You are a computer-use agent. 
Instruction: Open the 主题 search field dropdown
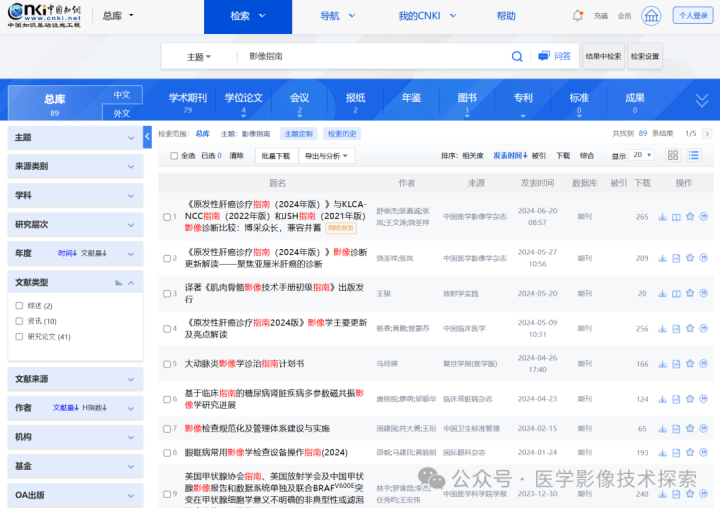(x=199, y=57)
